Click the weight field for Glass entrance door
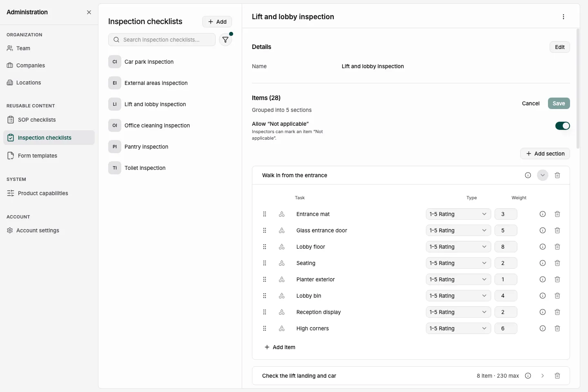Viewport: 588px width, 392px height. (x=506, y=230)
